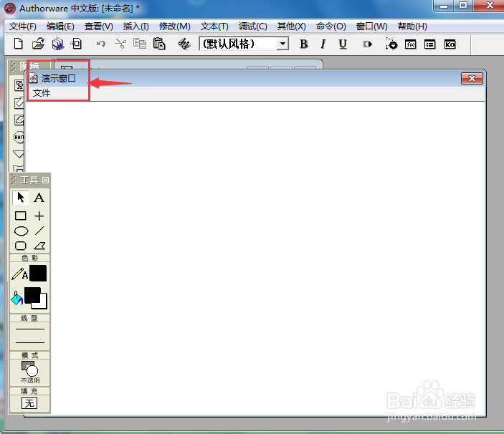Open the Functions window icon
The width and height of the screenshot is (504, 434).
[411, 44]
